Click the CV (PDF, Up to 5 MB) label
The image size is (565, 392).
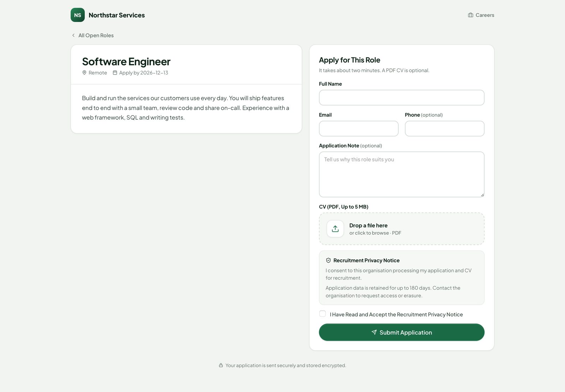[x=344, y=207]
